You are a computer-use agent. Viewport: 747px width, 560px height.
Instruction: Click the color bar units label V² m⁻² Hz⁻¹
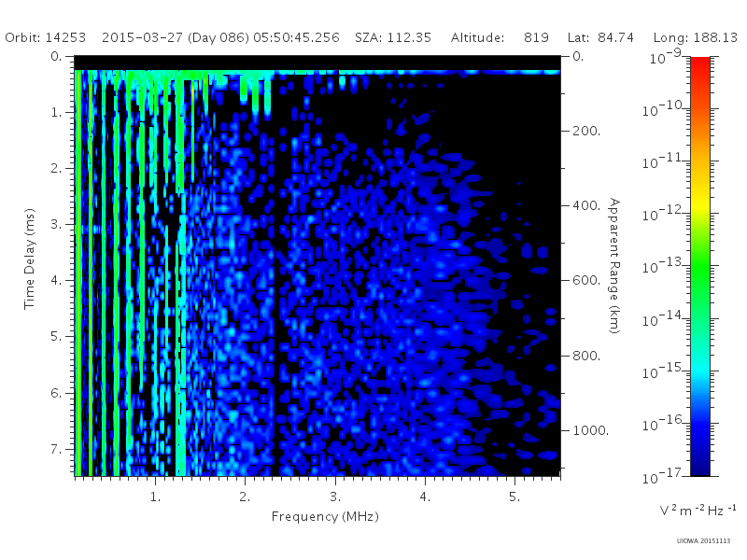pyautogui.click(x=698, y=511)
